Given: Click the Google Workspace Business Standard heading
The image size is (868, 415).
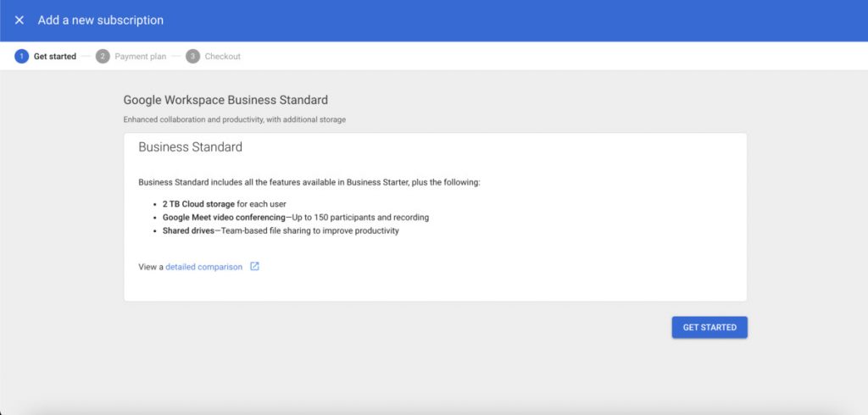Looking at the screenshot, I should click(x=225, y=100).
